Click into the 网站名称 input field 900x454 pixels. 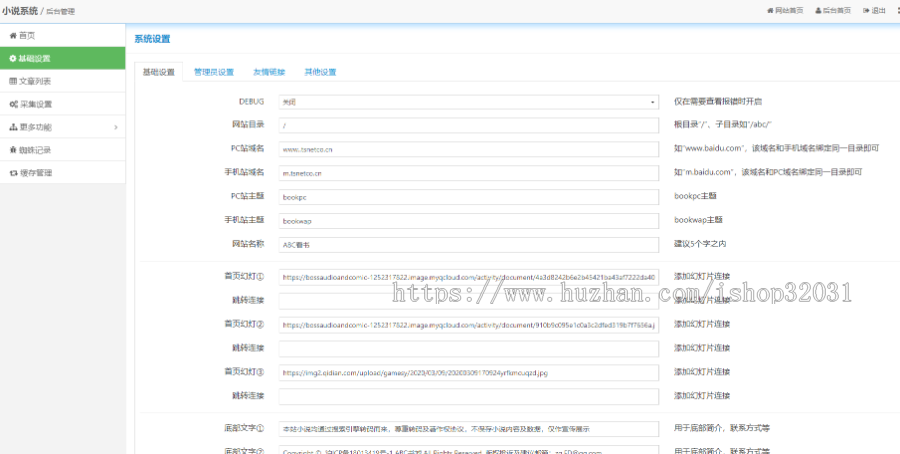click(468, 245)
